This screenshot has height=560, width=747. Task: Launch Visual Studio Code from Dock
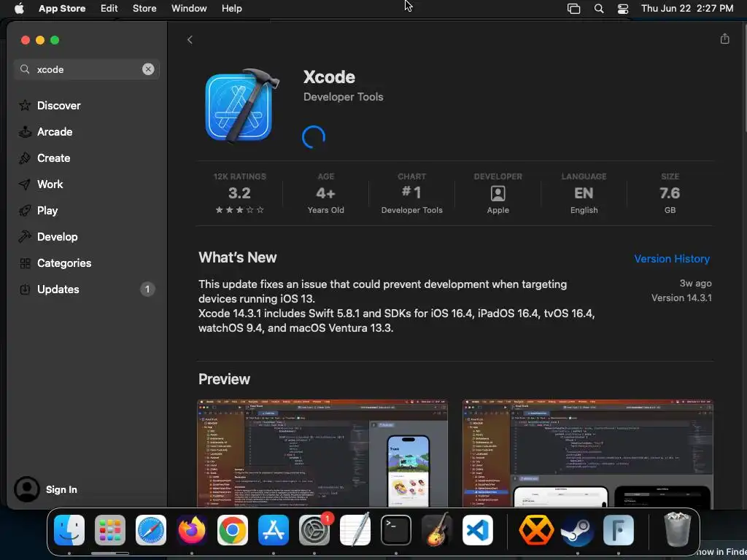coord(477,530)
